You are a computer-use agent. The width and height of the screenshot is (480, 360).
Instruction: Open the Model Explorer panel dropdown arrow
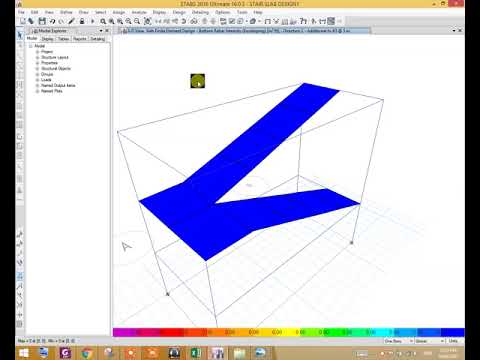[101, 31]
